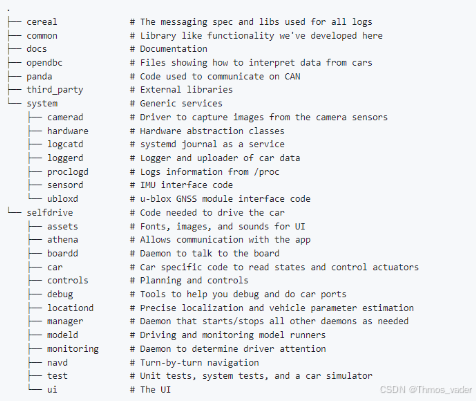Select the ubloxd subfolder
Image resolution: width=476 pixels, height=401 pixels.
(x=63, y=199)
